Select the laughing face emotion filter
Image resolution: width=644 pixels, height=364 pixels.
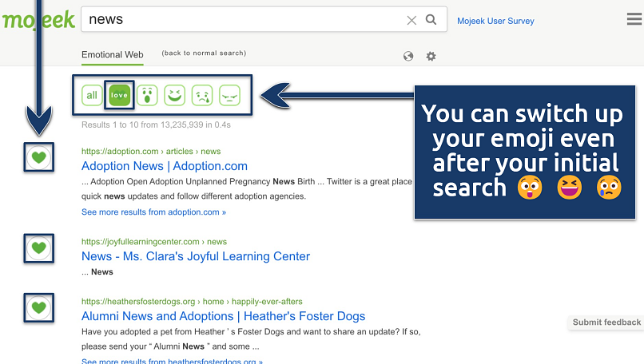click(x=174, y=96)
